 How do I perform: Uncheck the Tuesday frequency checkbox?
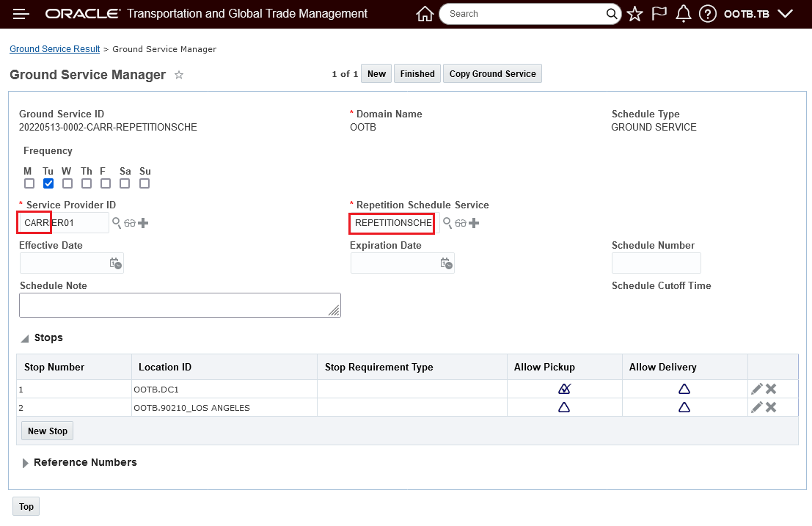point(48,183)
